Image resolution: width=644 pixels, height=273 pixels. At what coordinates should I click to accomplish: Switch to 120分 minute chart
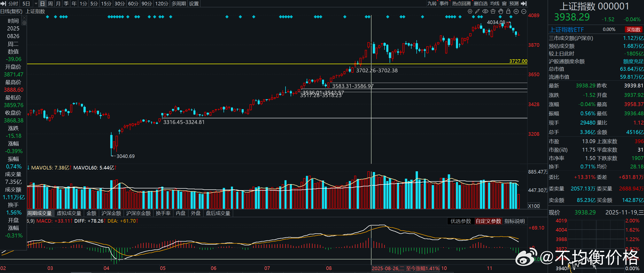click(x=162, y=4)
